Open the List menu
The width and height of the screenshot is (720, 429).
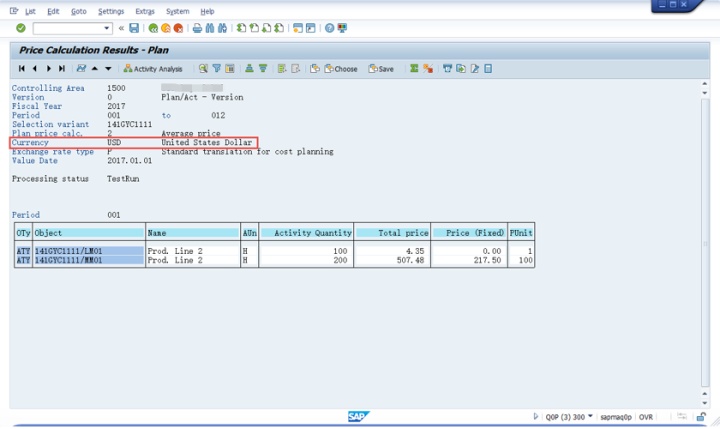click(x=30, y=11)
